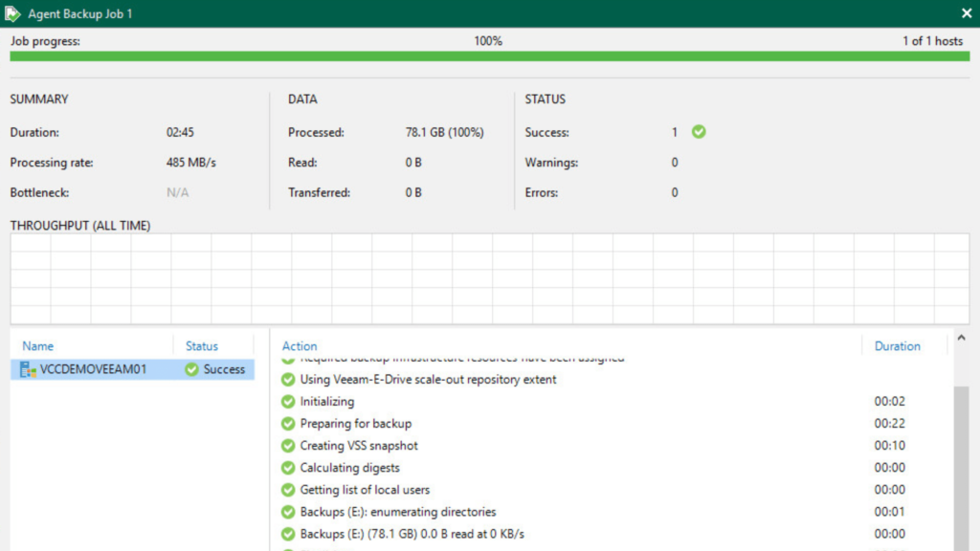Click the throughput (all time) graph area
The width and height of the screenshot is (980, 551).
(489, 278)
